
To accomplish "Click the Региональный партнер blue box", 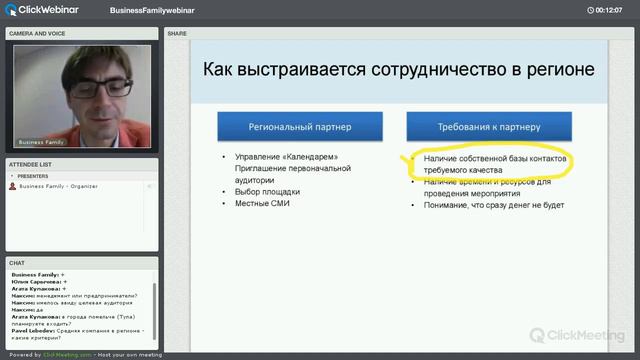I will (300, 127).
